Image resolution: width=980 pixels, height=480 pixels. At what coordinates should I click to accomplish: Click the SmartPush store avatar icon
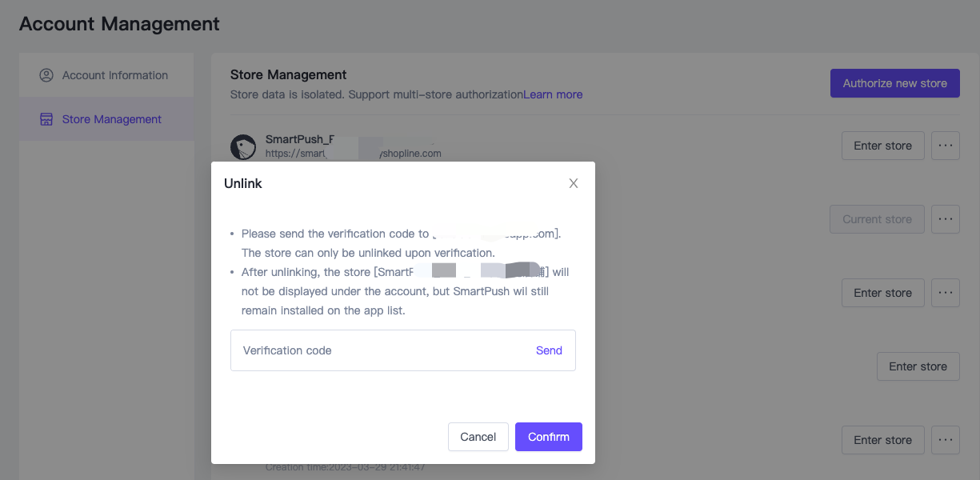[243, 146]
